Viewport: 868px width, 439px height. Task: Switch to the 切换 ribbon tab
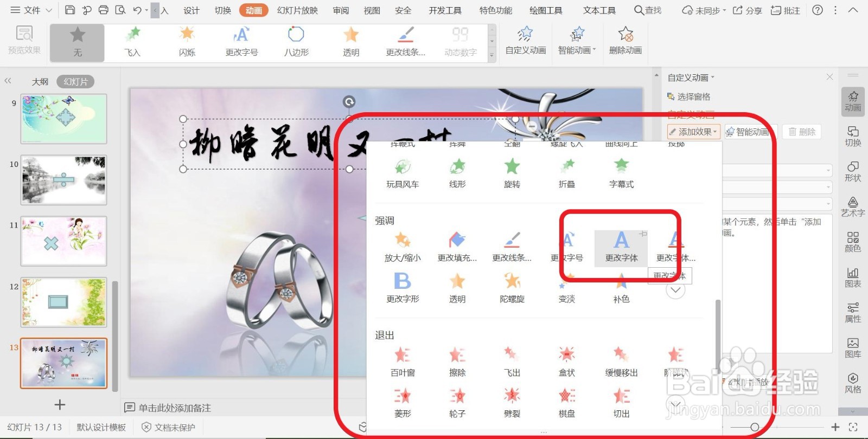(x=222, y=10)
